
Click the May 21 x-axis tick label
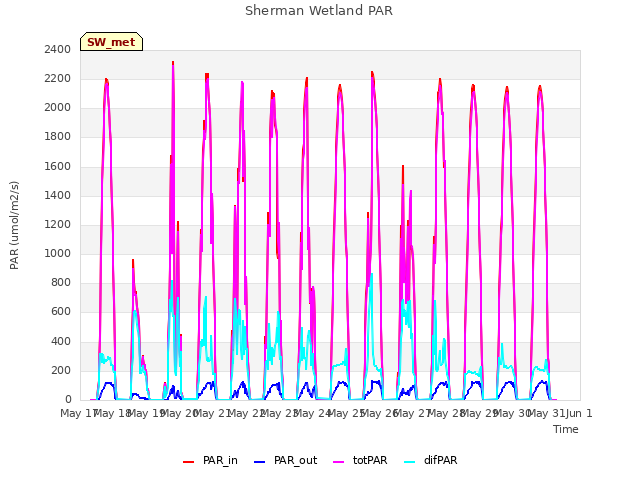tap(211, 413)
